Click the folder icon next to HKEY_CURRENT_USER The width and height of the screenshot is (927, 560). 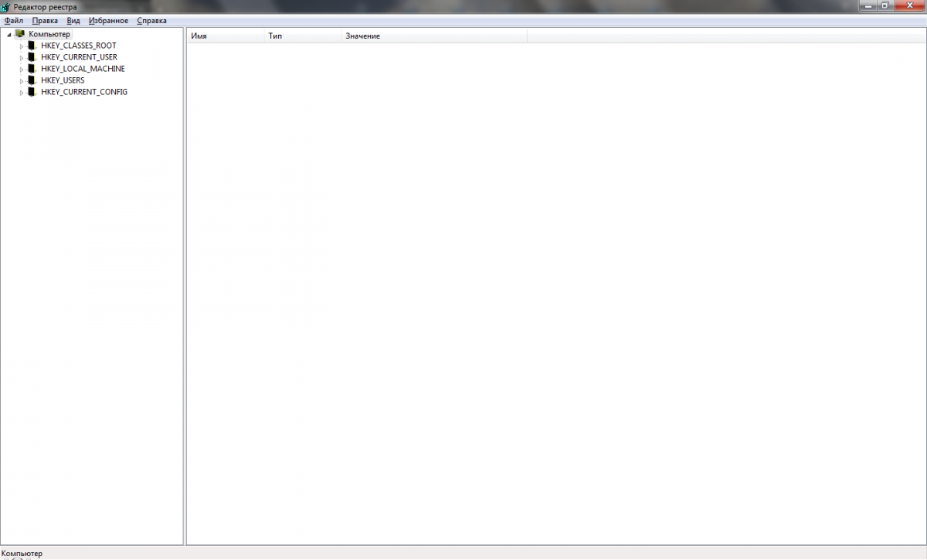(x=32, y=57)
